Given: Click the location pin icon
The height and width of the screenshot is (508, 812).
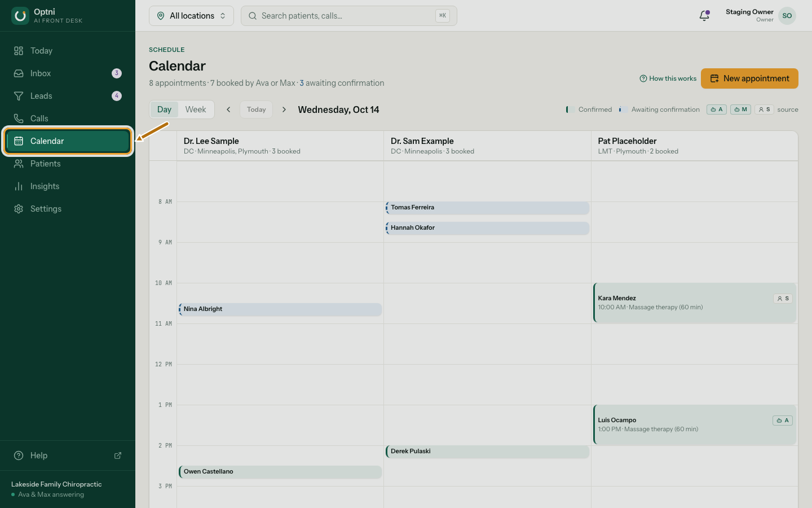Looking at the screenshot, I should tap(161, 16).
